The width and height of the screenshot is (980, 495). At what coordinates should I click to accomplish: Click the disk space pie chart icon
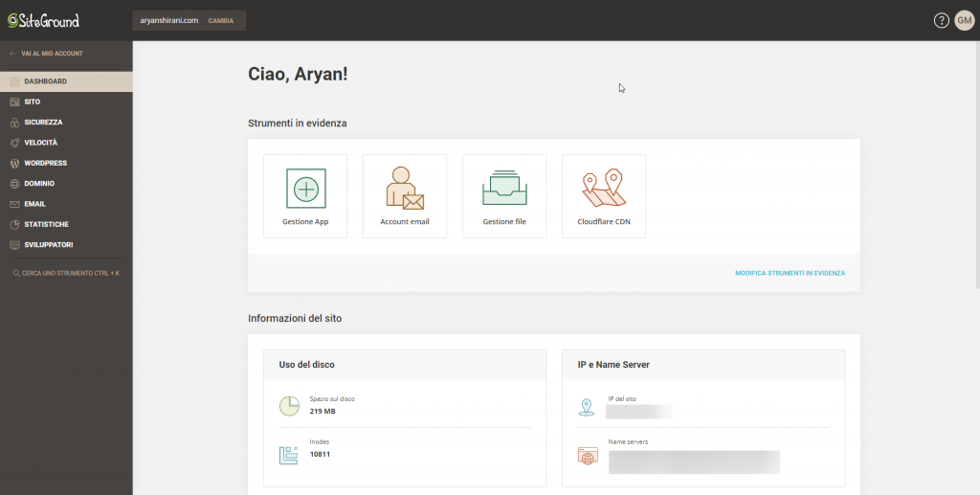click(x=289, y=406)
